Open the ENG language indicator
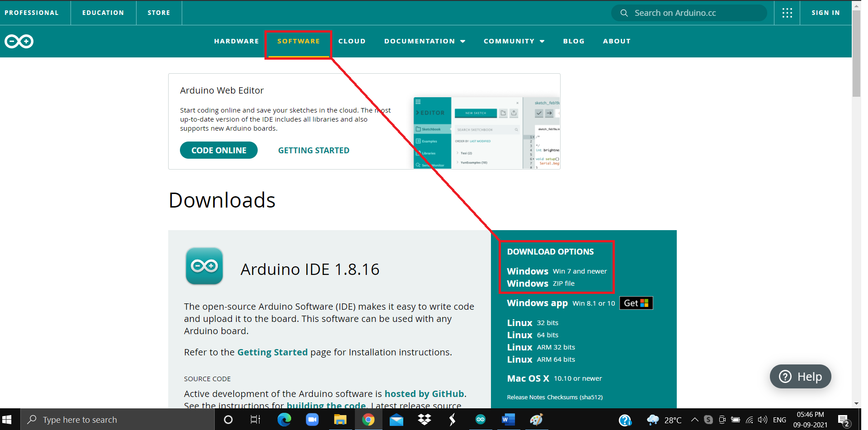868x430 pixels. point(779,420)
